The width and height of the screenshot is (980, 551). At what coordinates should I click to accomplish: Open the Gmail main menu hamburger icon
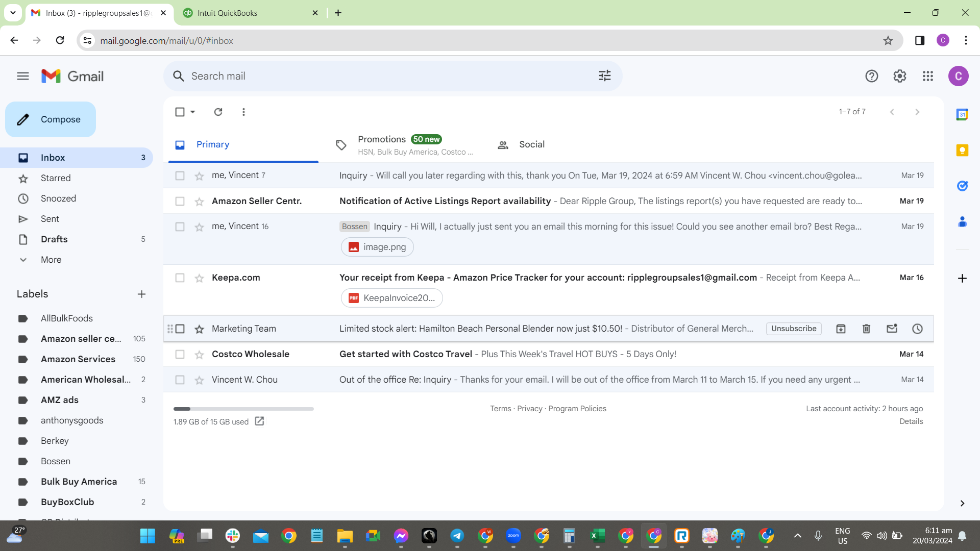click(23, 77)
